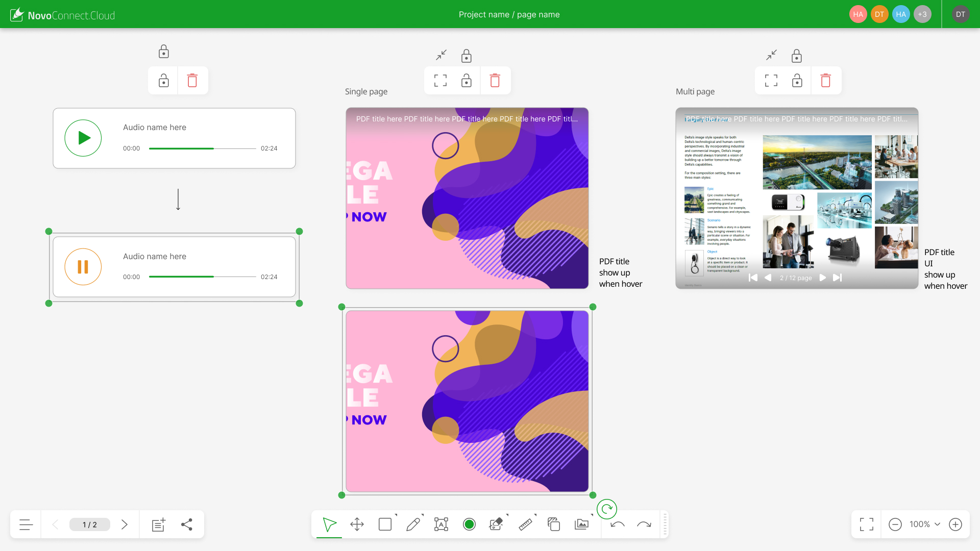Click the share icon
Screen dimensions: 980x551
coord(187,524)
